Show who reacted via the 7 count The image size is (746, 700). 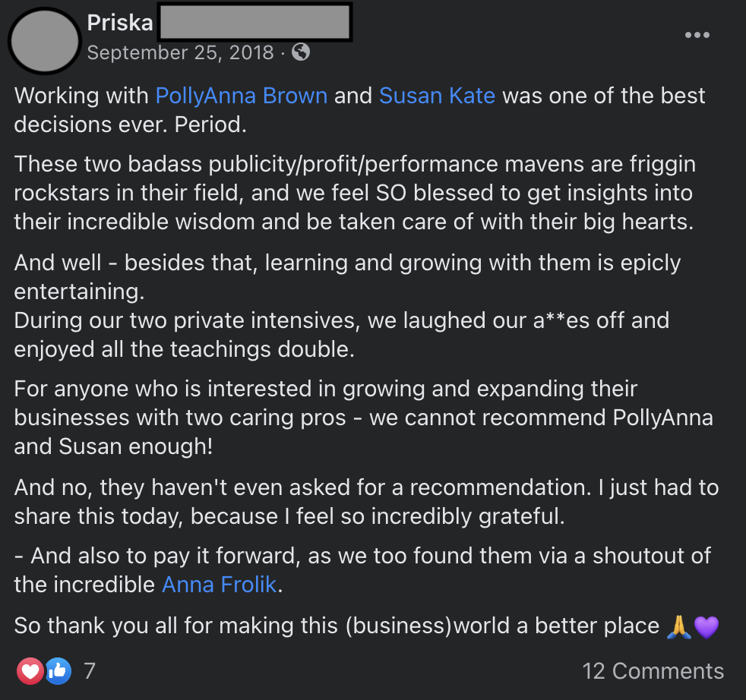[90, 671]
